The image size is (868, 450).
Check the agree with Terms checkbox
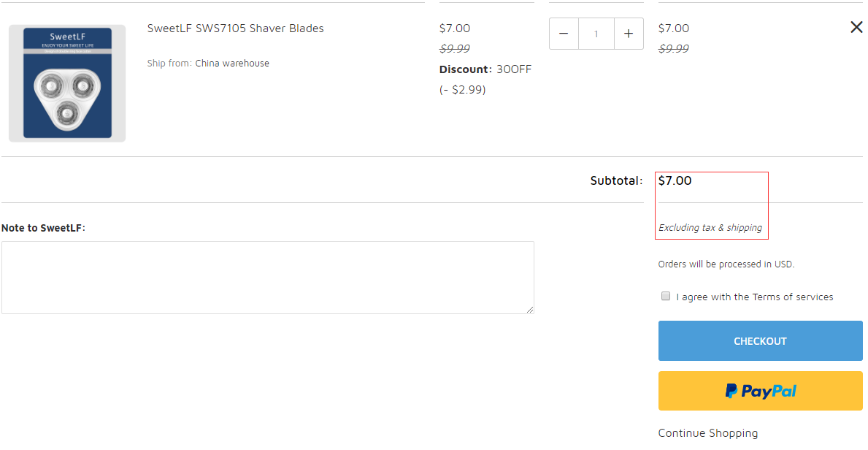pos(666,296)
